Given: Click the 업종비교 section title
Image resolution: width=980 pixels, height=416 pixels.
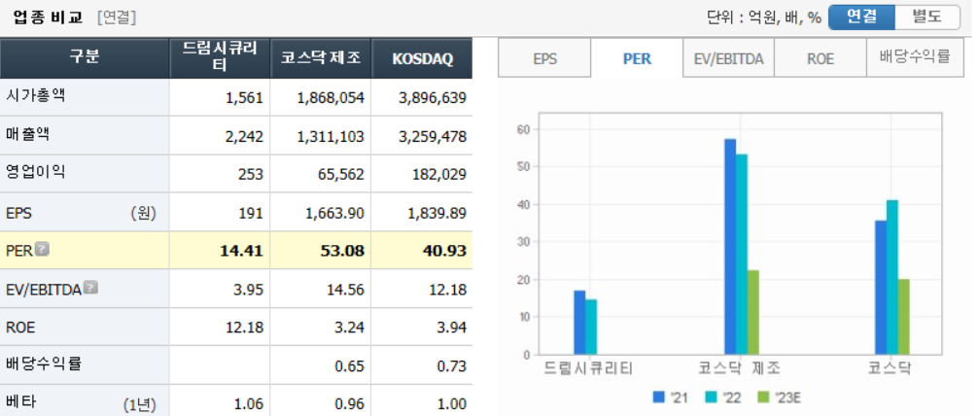Looking at the screenshot, I should coord(49,17).
